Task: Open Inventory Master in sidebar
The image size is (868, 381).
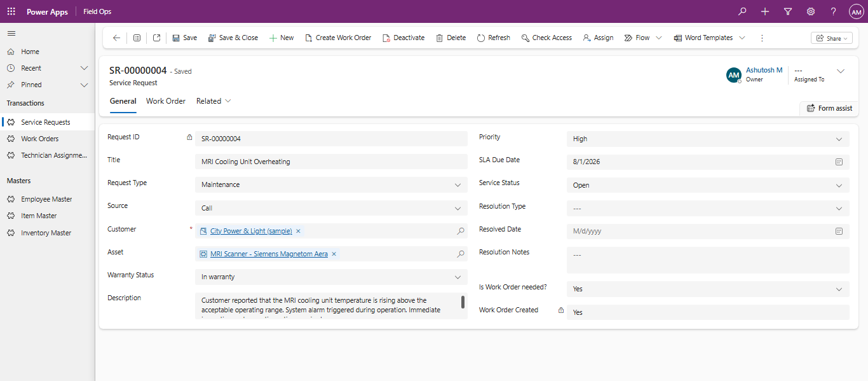Action: 47,233
